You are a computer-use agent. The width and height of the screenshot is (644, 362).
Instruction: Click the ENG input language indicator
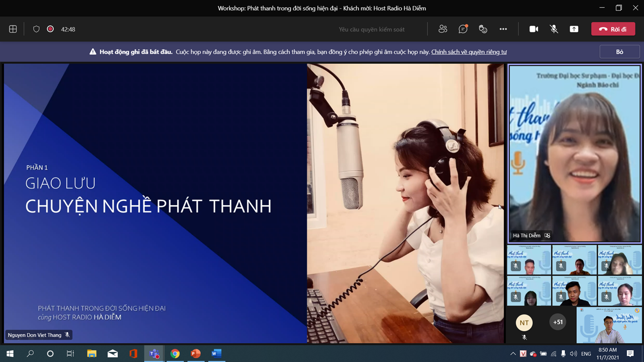tap(586, 354)
